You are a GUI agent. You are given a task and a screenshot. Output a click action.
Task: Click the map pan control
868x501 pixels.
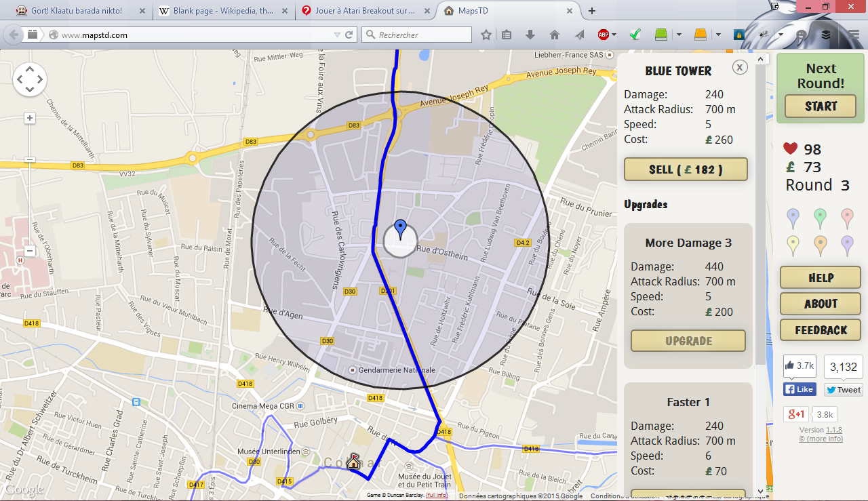pos(30,79)
